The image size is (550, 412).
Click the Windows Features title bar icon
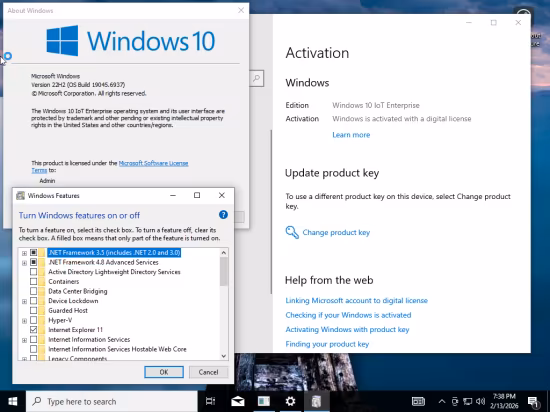20,196
